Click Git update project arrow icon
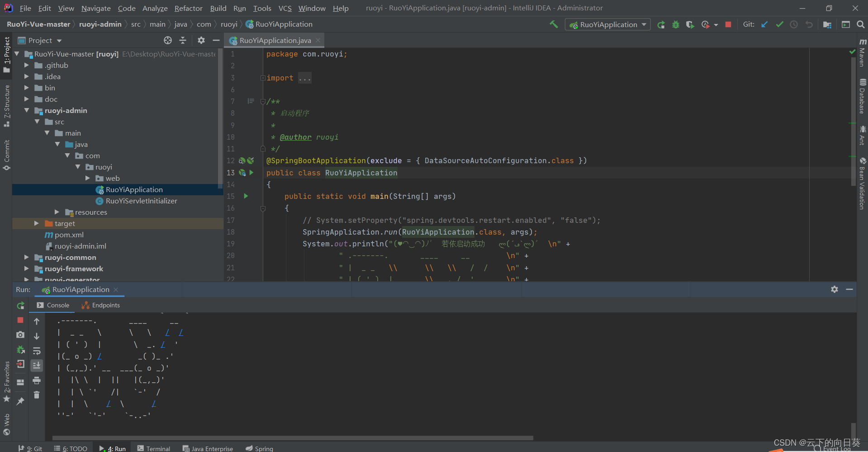 [x=764, y=24]
